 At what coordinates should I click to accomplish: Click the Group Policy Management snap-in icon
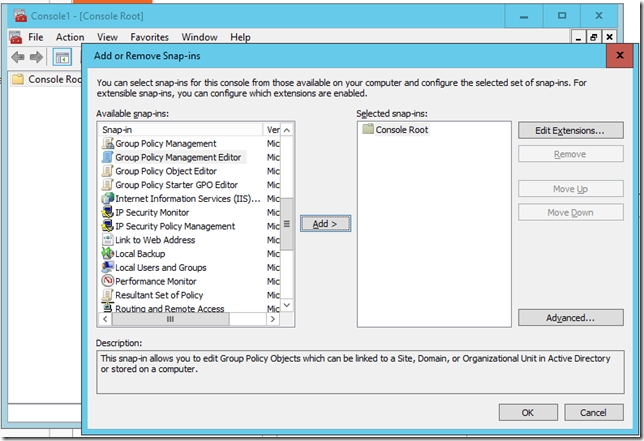(108, 143)
